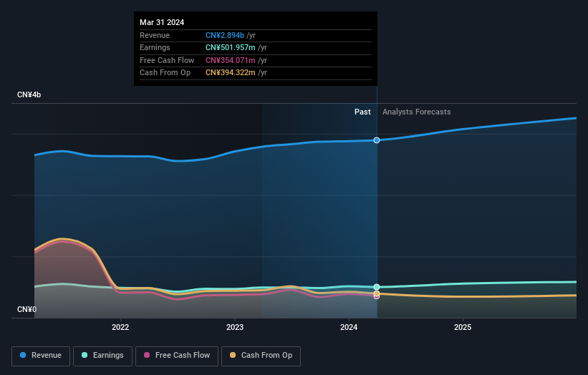Click the teal Earnings data point marker
Screen dimensions: 588x375
(377, 287)
